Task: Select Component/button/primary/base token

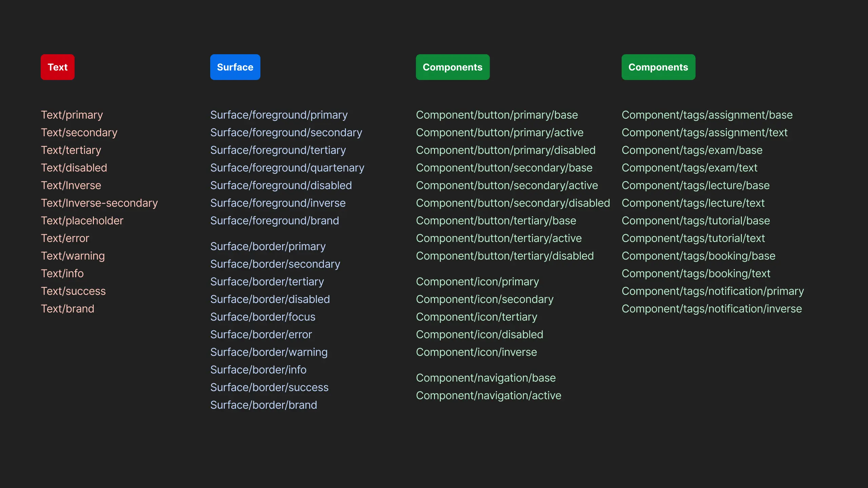Action: [497, 115]
